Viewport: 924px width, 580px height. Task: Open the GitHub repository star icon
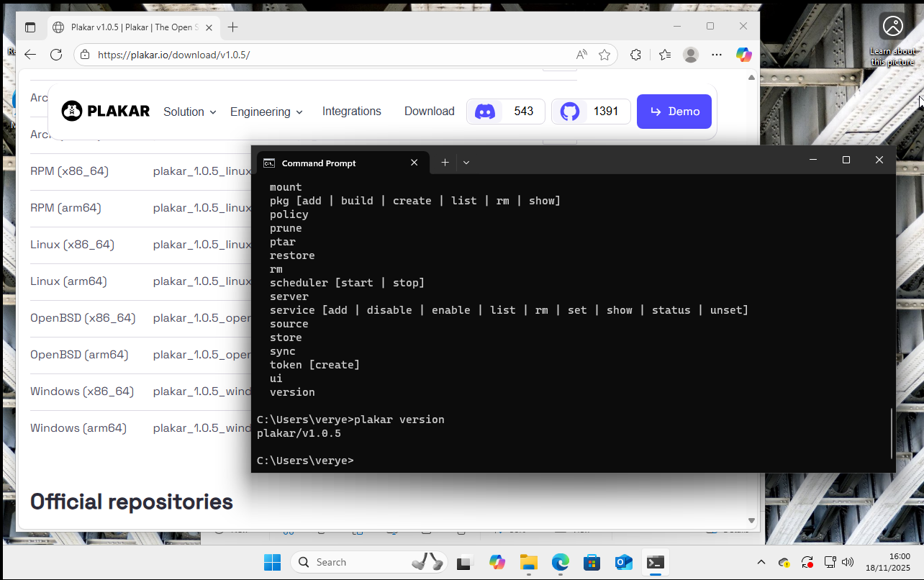coord(570,112)
